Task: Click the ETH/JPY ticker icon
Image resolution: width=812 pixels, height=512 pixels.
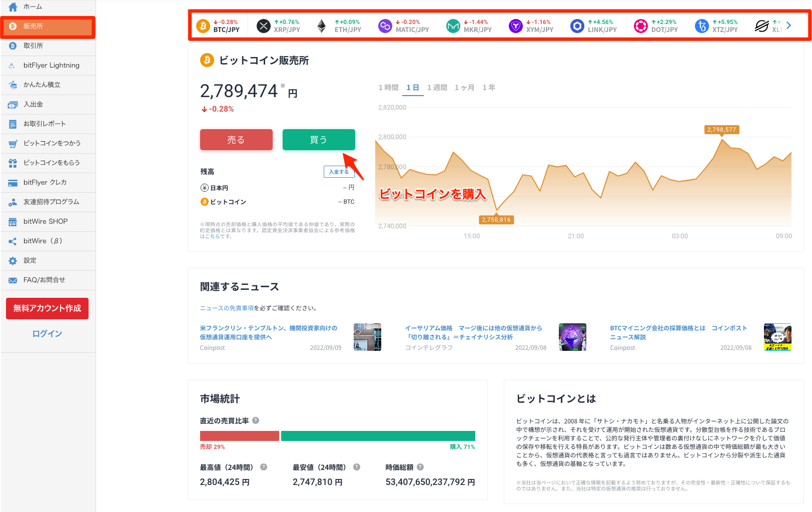Action: pyautogui.click(x=322, y=25)
